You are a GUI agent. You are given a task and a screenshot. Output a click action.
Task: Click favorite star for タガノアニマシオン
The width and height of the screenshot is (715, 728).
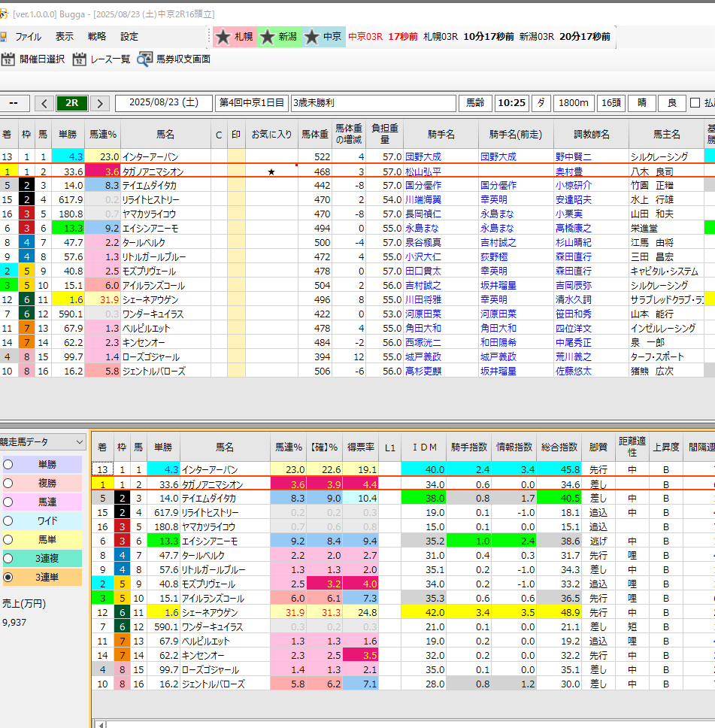coord(271,171)
